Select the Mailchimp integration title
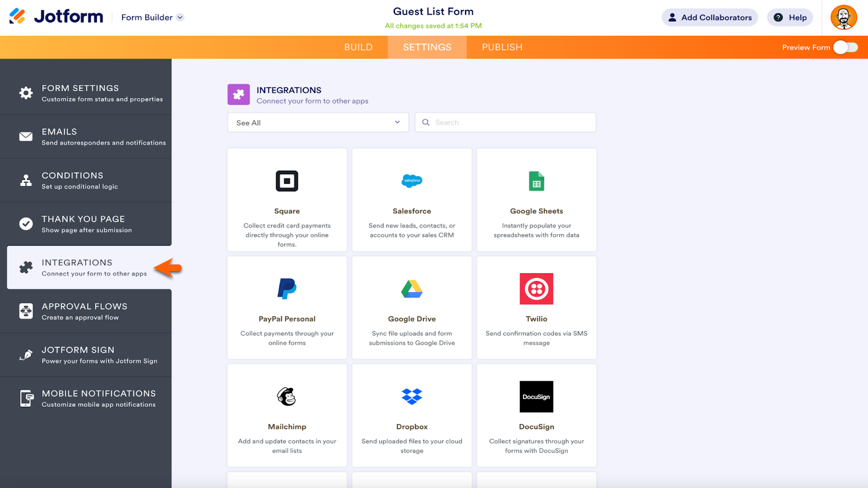 [x=287, y=427]
